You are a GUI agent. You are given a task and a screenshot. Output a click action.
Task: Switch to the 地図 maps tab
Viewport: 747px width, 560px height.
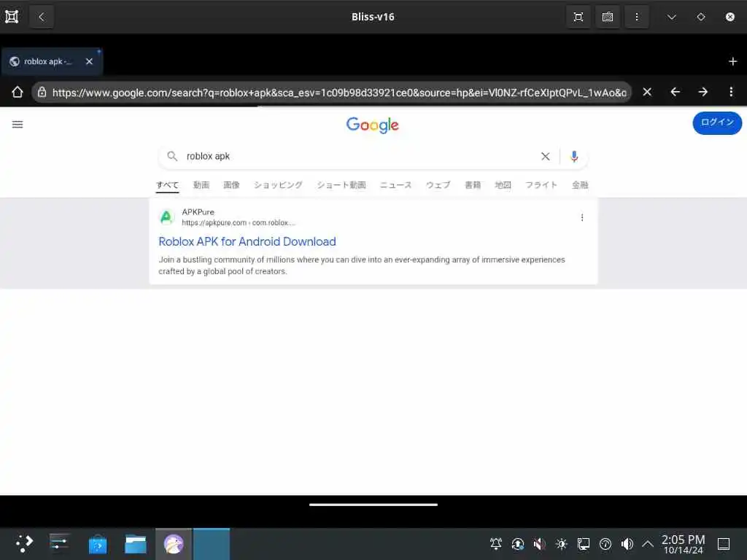tap(503, 184)
